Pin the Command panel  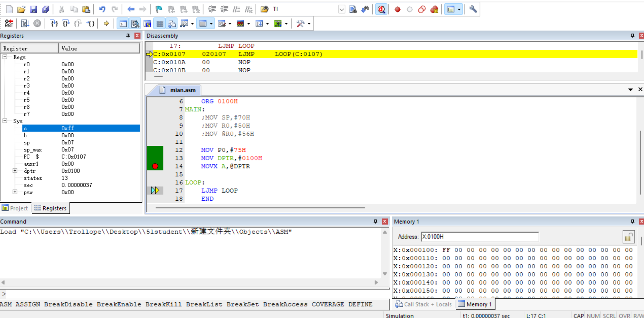(x=375, y=221)
